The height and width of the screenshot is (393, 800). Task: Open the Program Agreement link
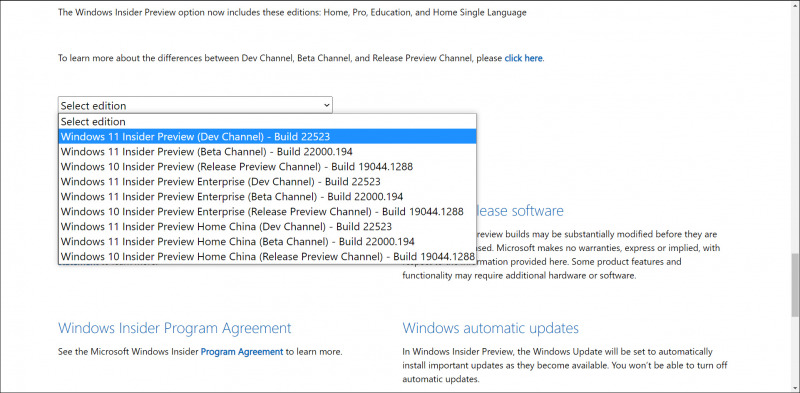[241, 352]
